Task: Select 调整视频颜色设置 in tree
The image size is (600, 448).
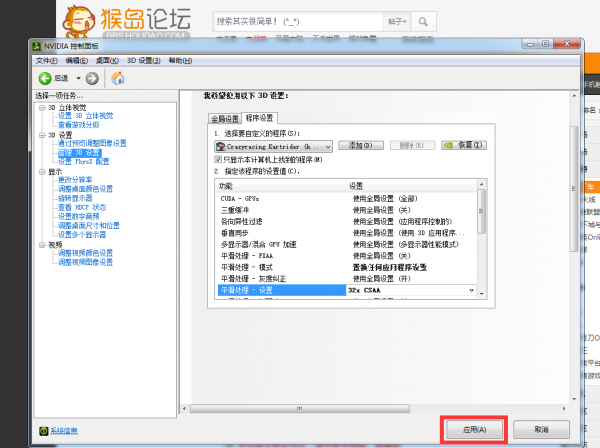Action: pos(85,253)
